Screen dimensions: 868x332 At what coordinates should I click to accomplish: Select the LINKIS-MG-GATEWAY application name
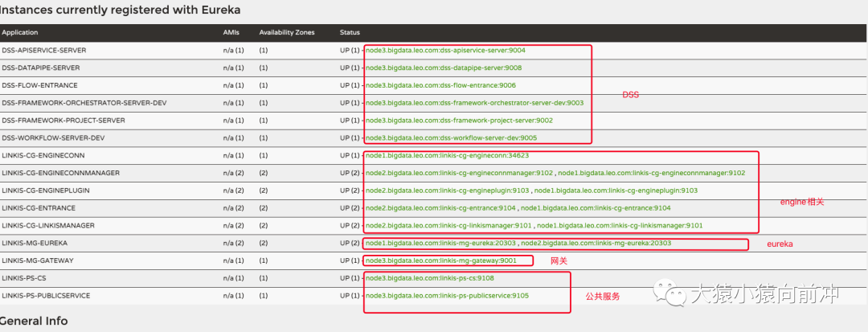pos(38,260)
